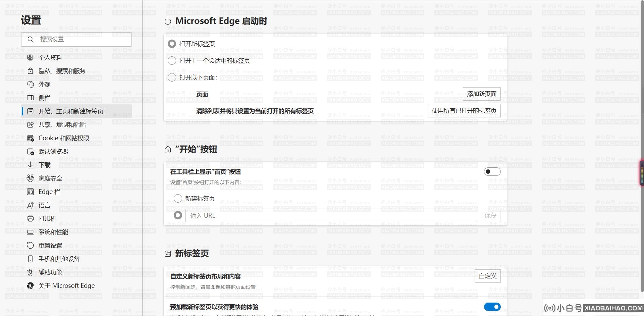Click 使用所有已打开的标签页 button

[464, 111]
